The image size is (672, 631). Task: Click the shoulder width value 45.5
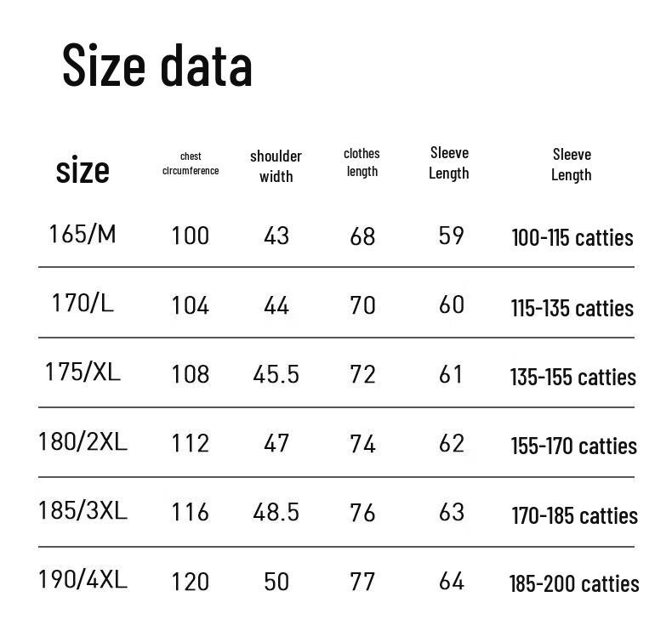click(x=276, y=374)
